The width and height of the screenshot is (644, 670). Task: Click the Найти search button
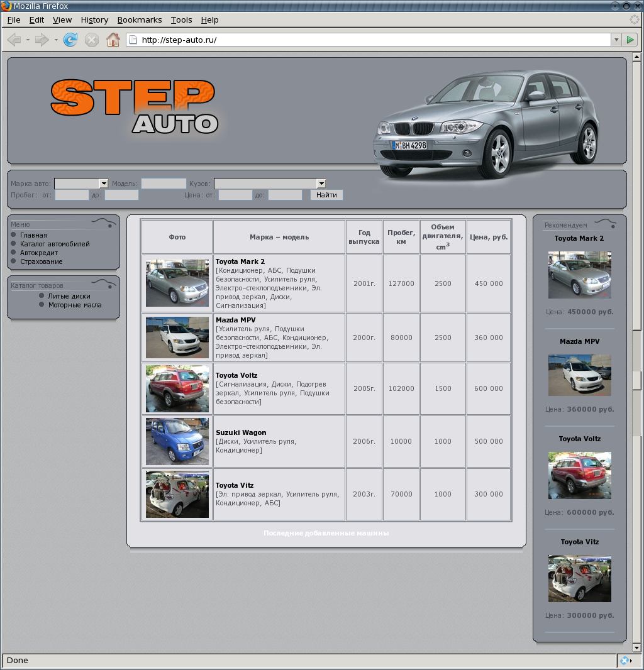(x=326, y=195)
